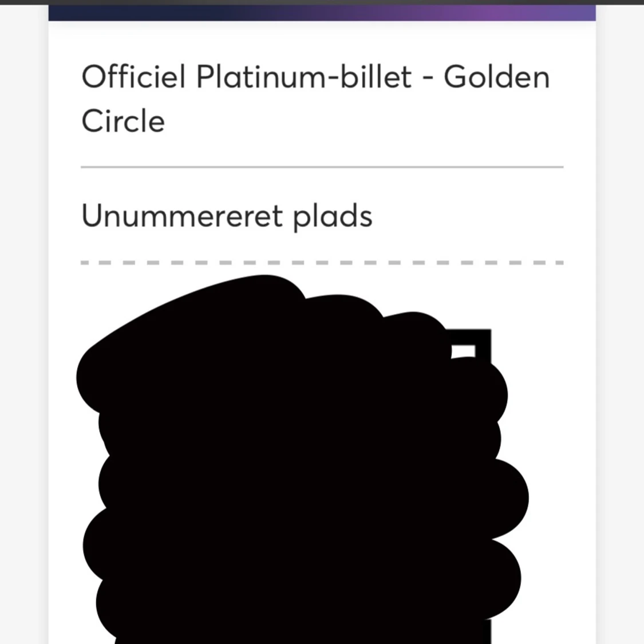The height and width of the screenshot is (644, 644).
Task: Click the small white square at the code's corner
Action: (464, 351)
